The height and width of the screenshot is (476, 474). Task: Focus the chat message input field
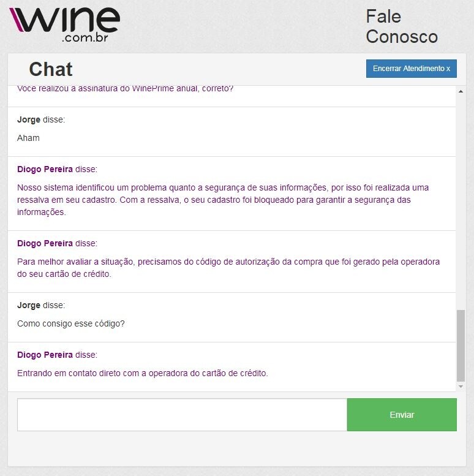pyautogui.click(x=182, y=415)
